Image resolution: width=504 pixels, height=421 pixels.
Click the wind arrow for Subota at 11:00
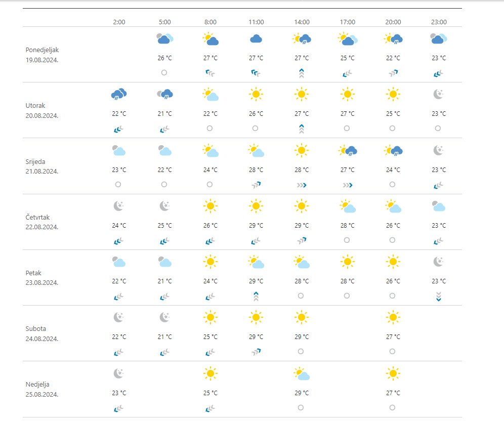(256, 352)
